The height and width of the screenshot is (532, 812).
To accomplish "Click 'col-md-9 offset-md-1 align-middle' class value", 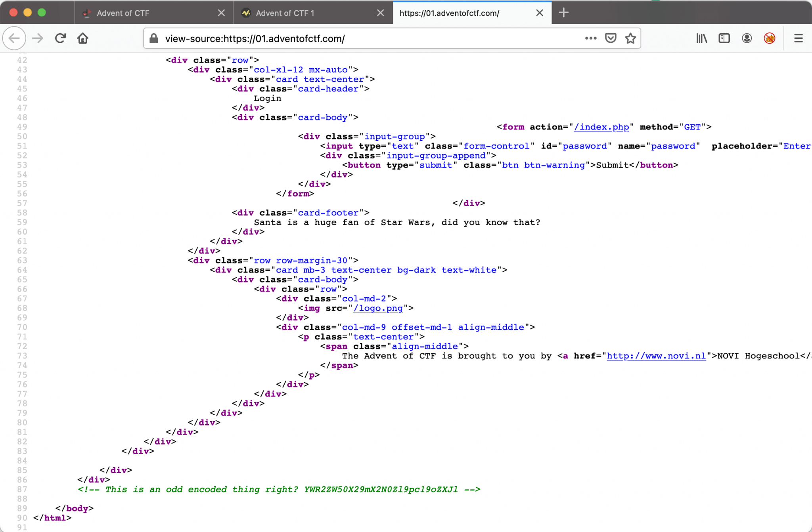I will 433,327.
